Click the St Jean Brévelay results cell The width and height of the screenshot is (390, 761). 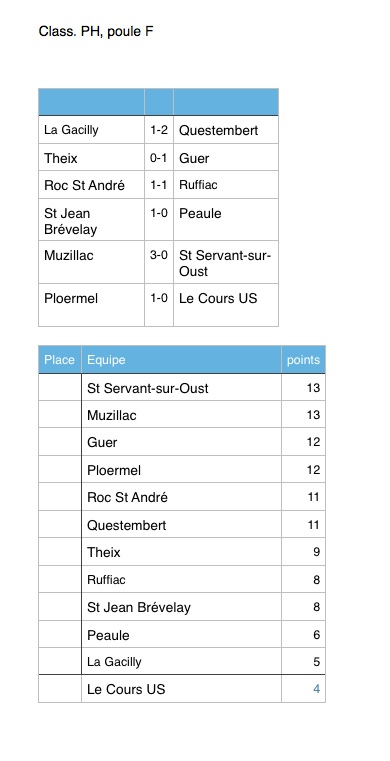pos(92,220)
